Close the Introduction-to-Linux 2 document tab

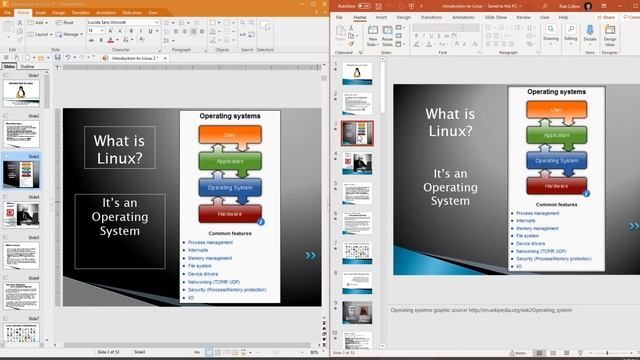[x=165, y=58]
